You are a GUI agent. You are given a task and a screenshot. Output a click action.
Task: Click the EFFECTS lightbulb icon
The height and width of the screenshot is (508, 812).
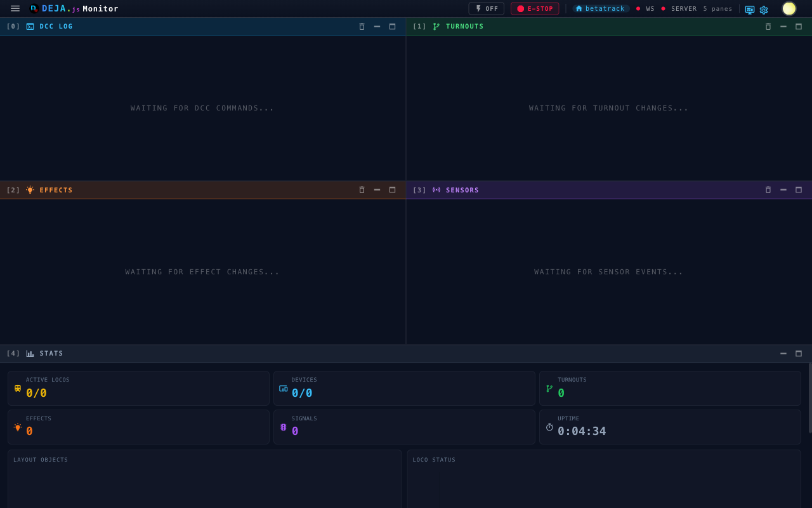coord(29,189)
